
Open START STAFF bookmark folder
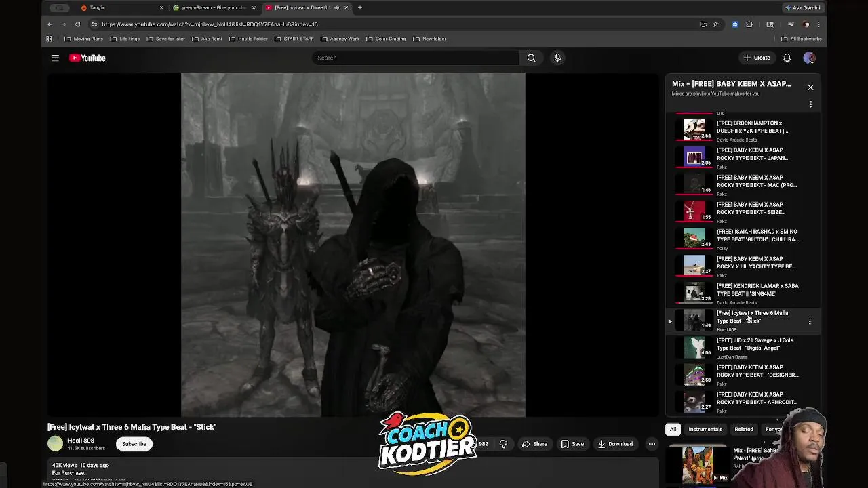[x=294, y=39]
